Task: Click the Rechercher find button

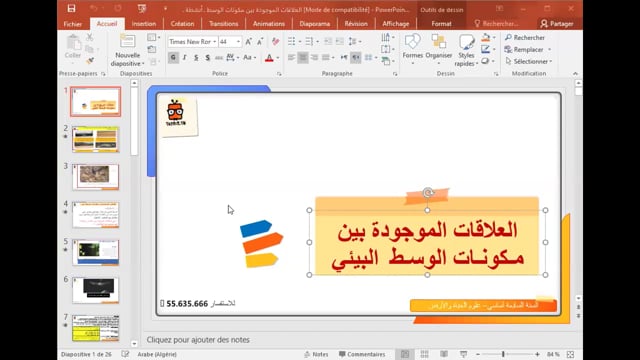Action: 525,38
